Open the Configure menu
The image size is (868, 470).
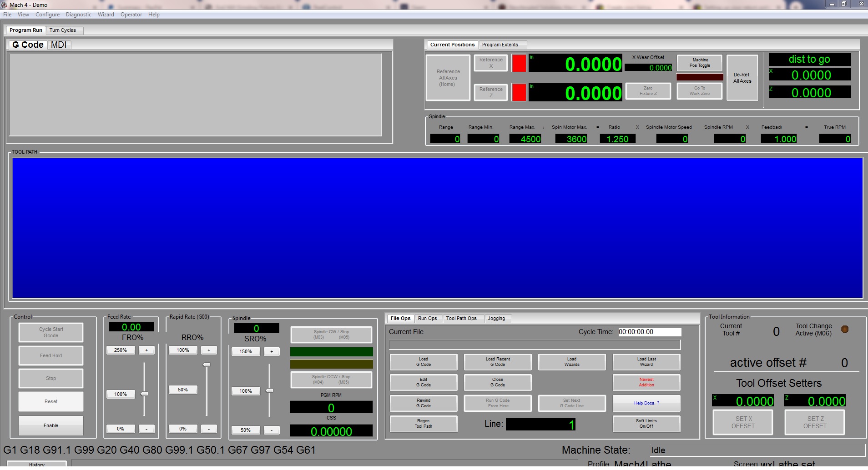point(47,15)
